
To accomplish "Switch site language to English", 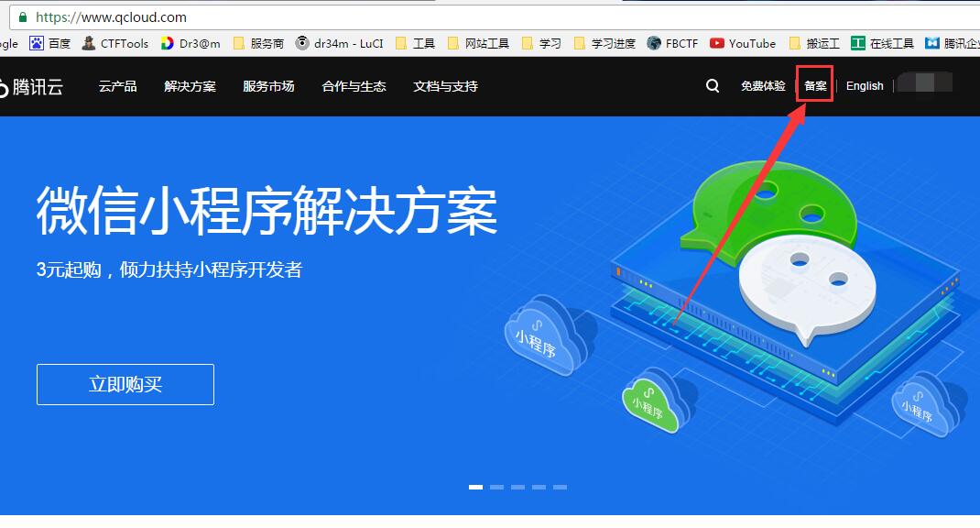I will click(865, 85).
